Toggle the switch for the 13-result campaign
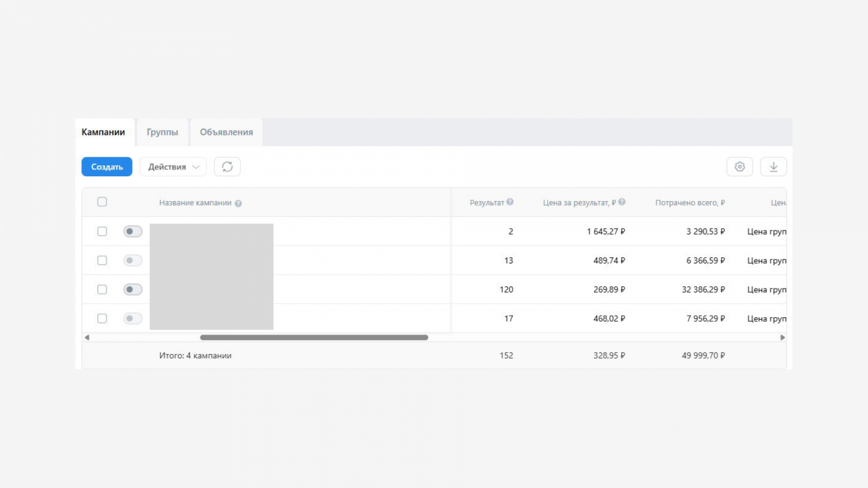This screenshot has height=488, width=868. point(132,261)
